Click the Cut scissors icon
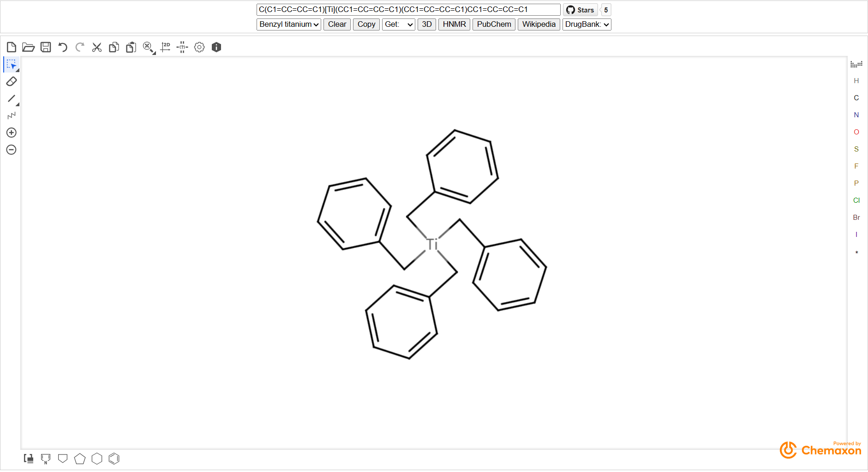Viewport: 868px width, 472px height. 97,47
